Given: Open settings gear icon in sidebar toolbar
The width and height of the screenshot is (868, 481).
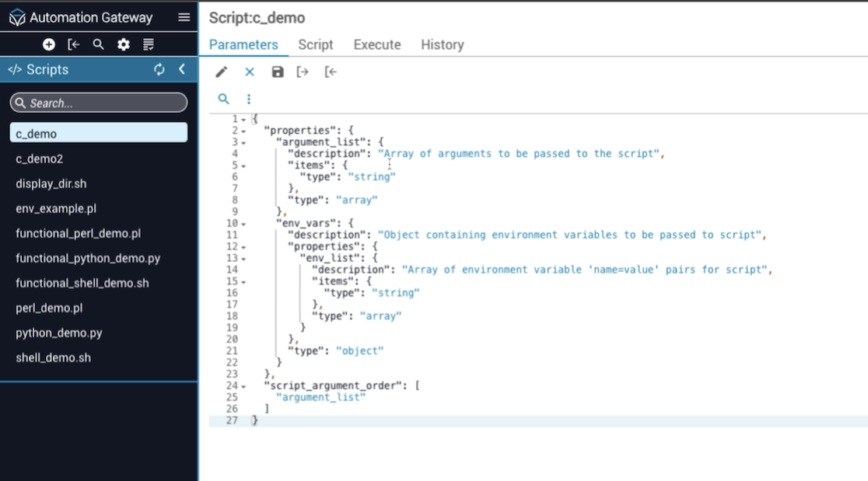Looking at the screenshot, I should click(124, 44).
